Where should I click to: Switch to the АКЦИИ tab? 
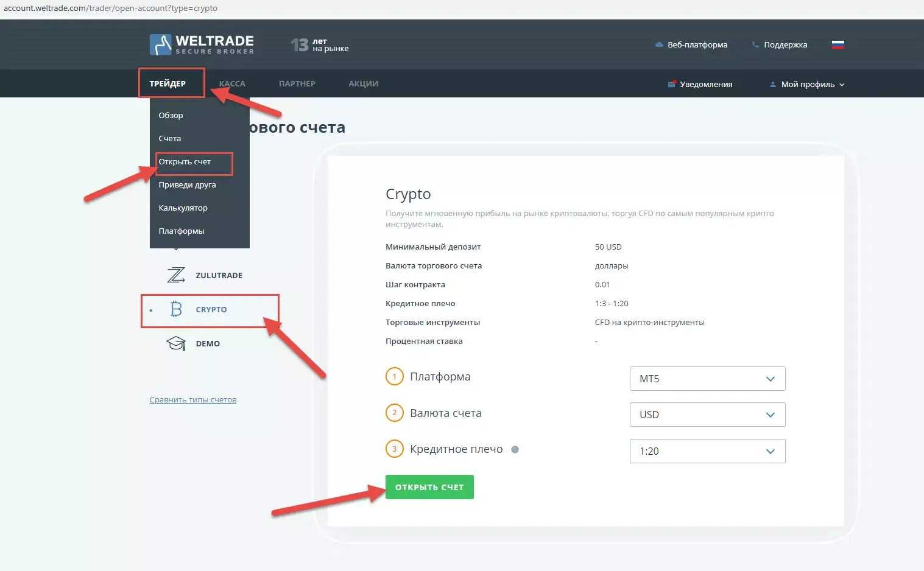pyautogui.click(x=364, y=84)
